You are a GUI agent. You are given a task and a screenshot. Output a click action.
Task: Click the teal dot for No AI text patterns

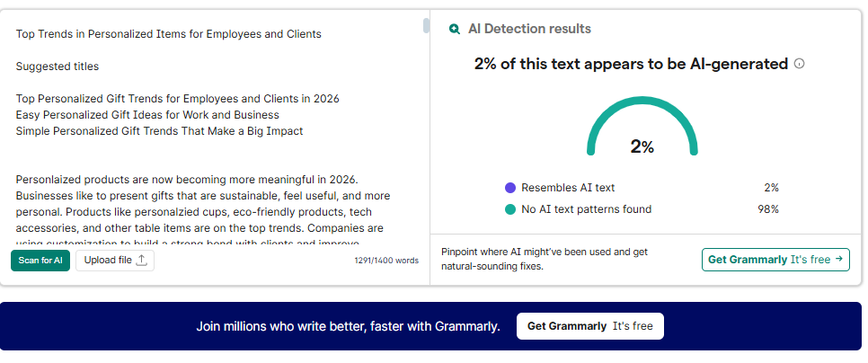510,209
